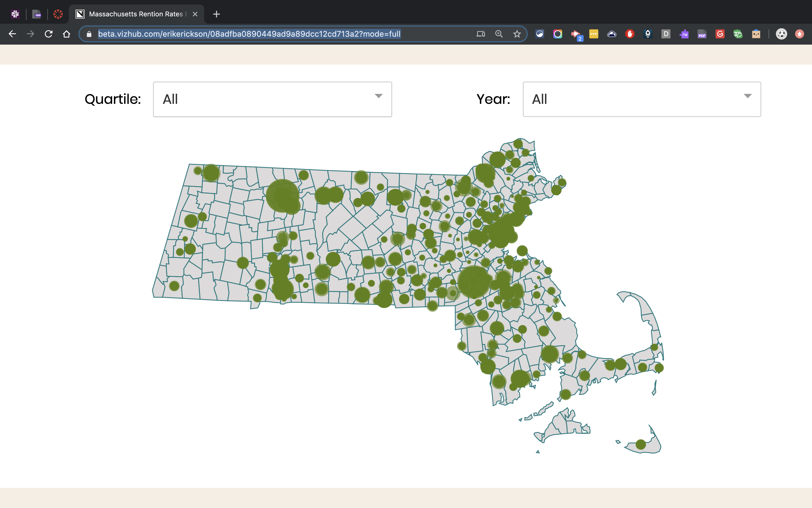Switch to the pinned red circle tab
Viewport: 812px width, 508px height.
[x=58, y=14]
